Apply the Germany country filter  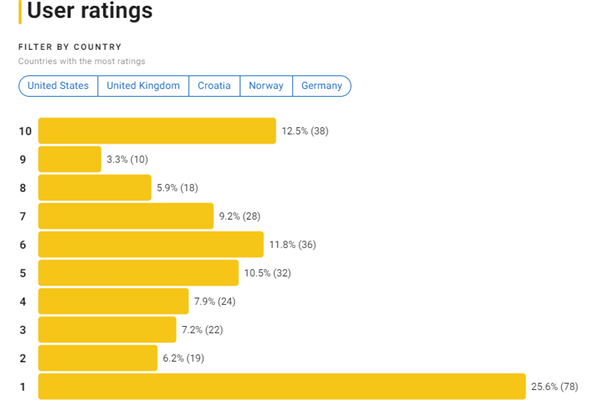point(322,86)
